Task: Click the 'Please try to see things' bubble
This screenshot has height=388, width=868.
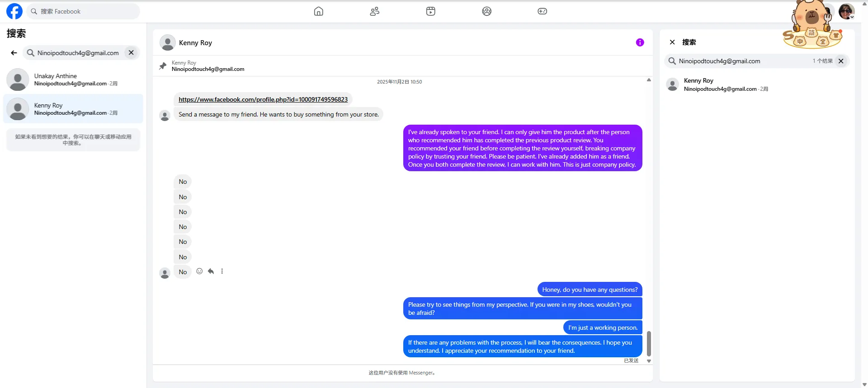Action: [523, 309]
